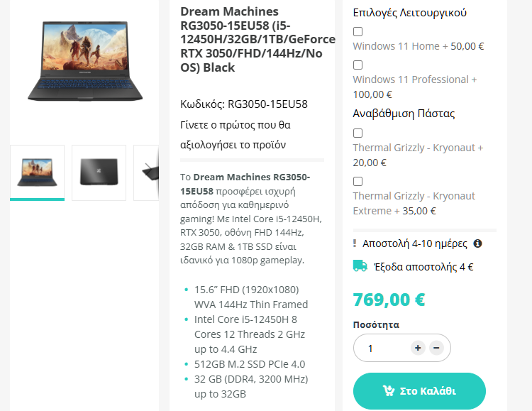532x411 pixels.
Task: Decrease quantity with the minus button
Action: coord(436,348)
